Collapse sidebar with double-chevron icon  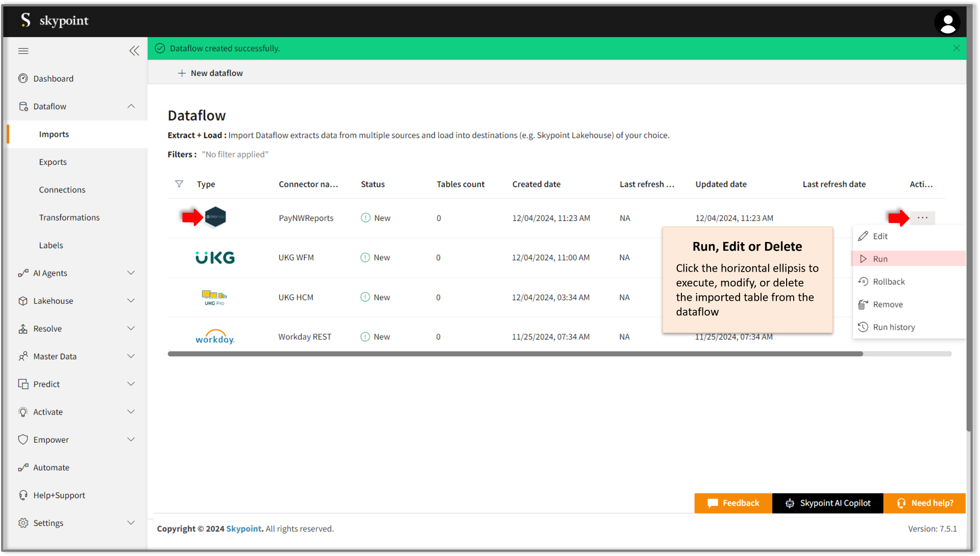[134, 51]
